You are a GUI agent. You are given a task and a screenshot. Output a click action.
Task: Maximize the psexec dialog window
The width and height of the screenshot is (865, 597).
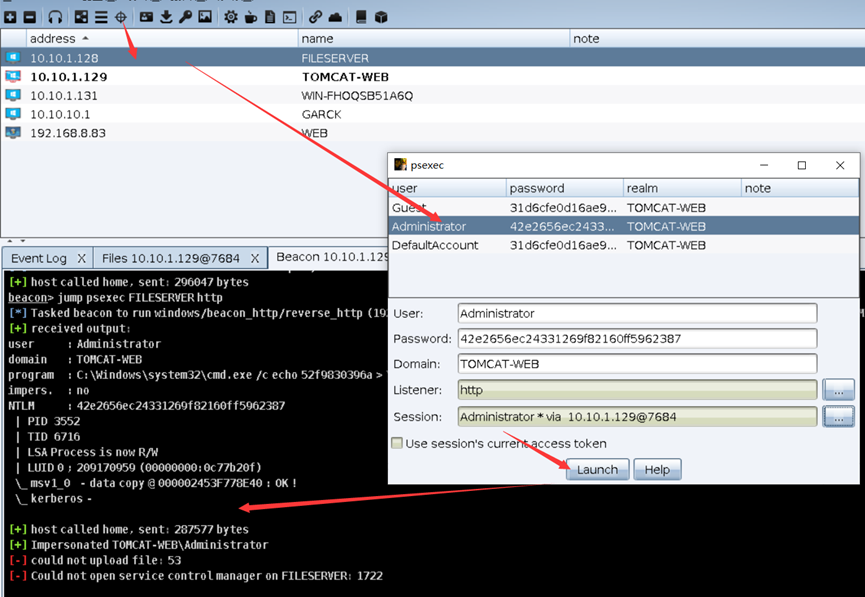click(x=802, y=165)
